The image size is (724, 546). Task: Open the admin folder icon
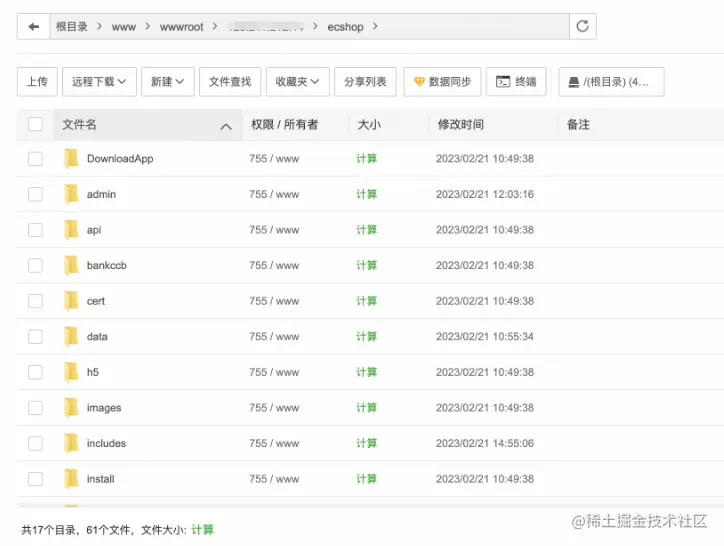tap(71, 194)
